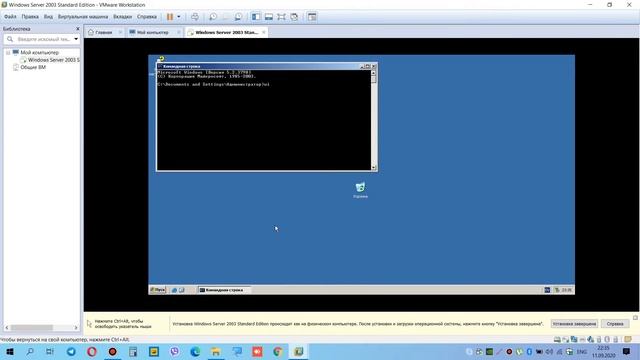640x360 pixels.
Task: Close the Библиотека library panel
Action: 78,29
